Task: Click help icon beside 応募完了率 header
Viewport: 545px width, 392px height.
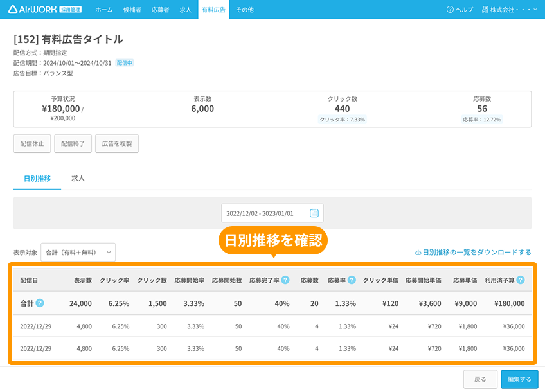Action: 285,280
